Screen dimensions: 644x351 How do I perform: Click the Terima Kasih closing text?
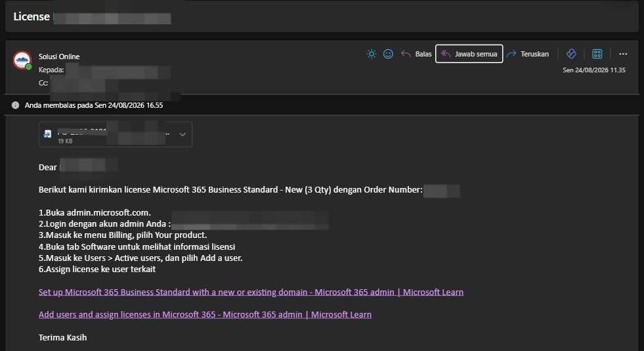(x=62, y=337)
